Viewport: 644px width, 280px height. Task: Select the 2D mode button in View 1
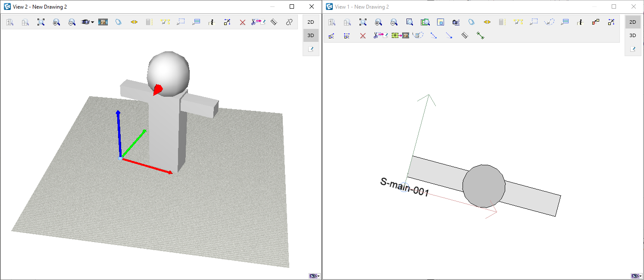coord(633,22)
